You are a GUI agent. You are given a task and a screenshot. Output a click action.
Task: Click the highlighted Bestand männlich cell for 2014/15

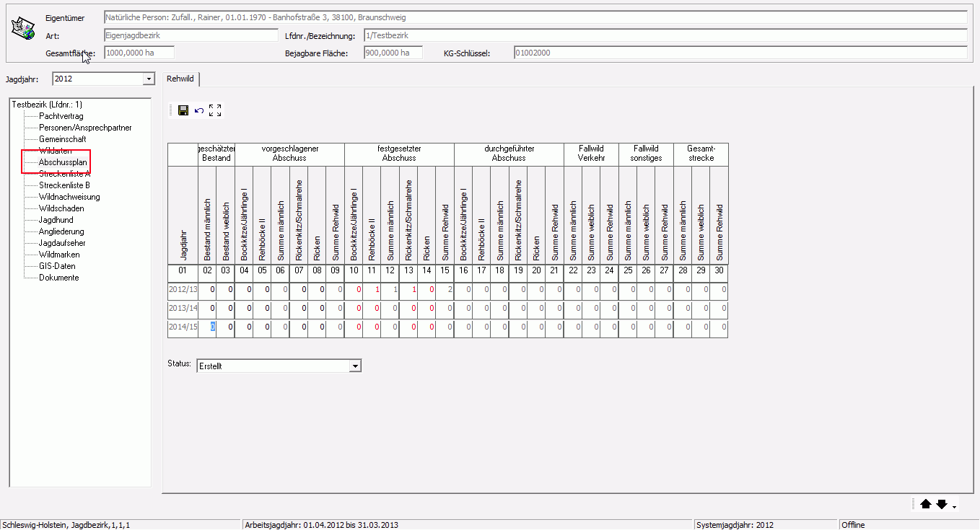(212, 327)
